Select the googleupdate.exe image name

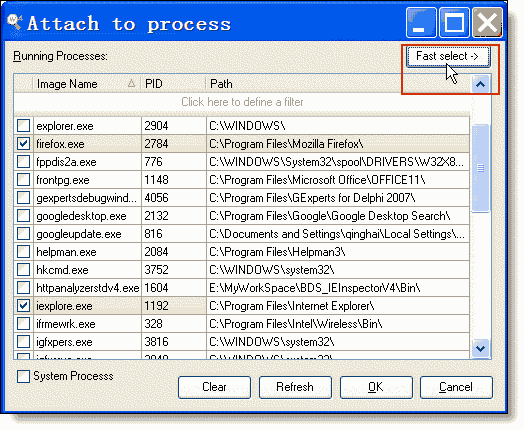pos(79,234)
